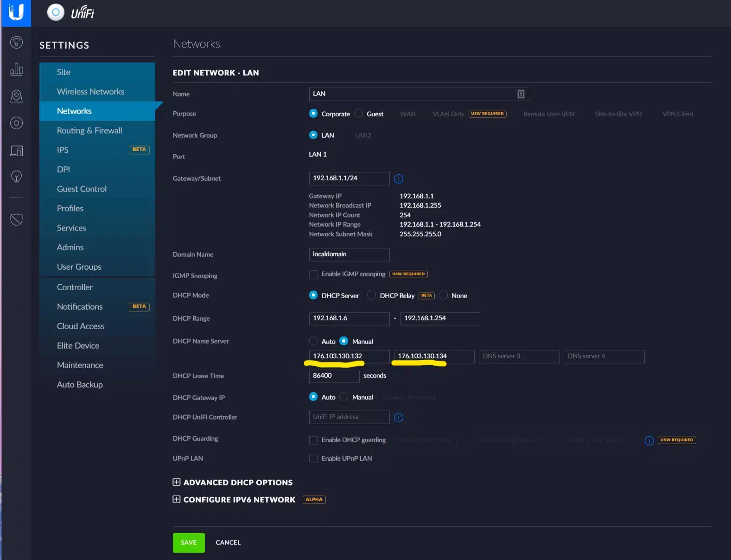Open IPS settings
The height and width of the screenshot is (560, 731).
click(x=97, y=150)
